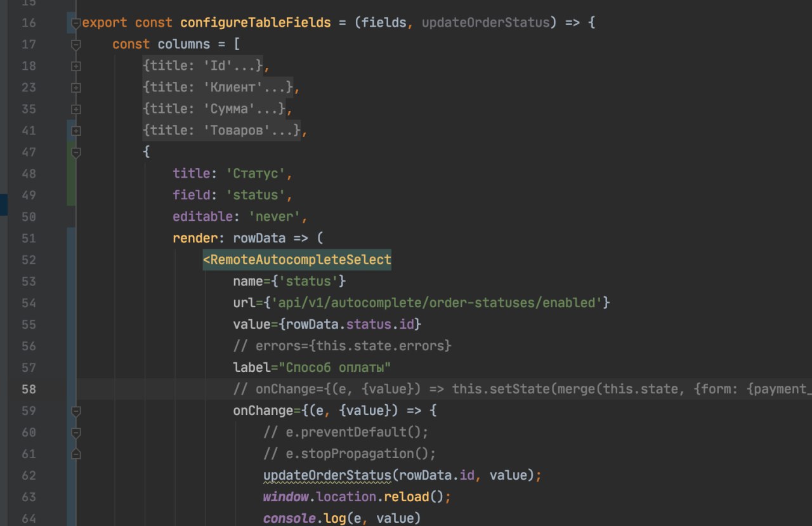Image resolution: width=812 pixels, height=526 pixels.
Task: Click the name={'status'} attribute
Action: 289,282
